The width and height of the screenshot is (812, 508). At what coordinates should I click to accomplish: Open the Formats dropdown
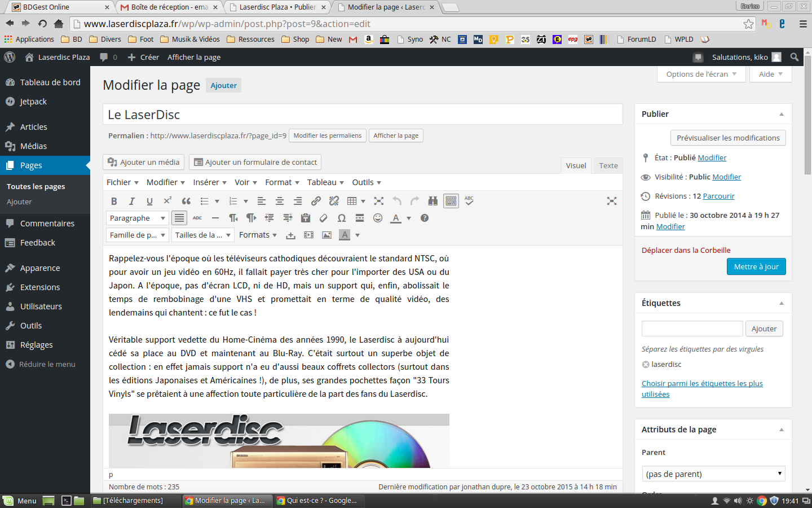pyautogui.click(x=258, y=235)
